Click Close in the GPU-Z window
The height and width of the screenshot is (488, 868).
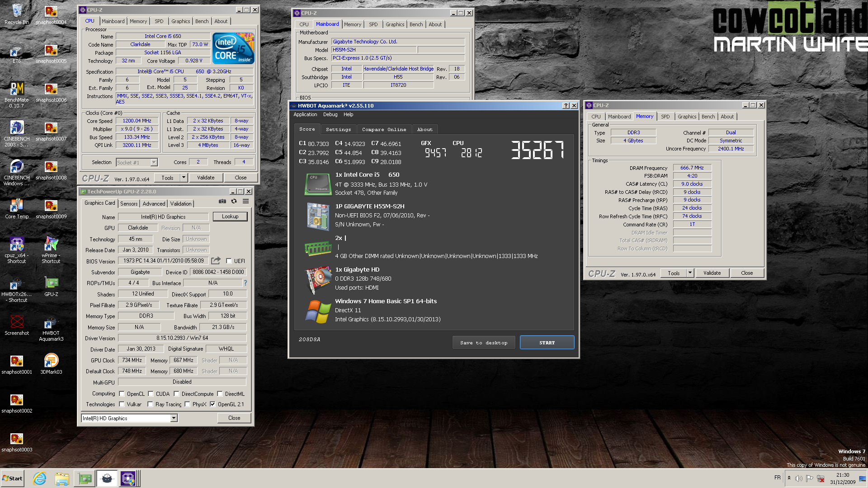(x=234, y=418)
